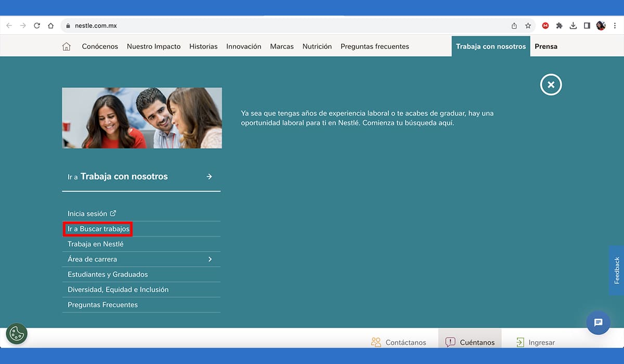This screenshot has height=364, width=624.
Task: Click the browser forward arrow
Action: click(x=23, y=25)
